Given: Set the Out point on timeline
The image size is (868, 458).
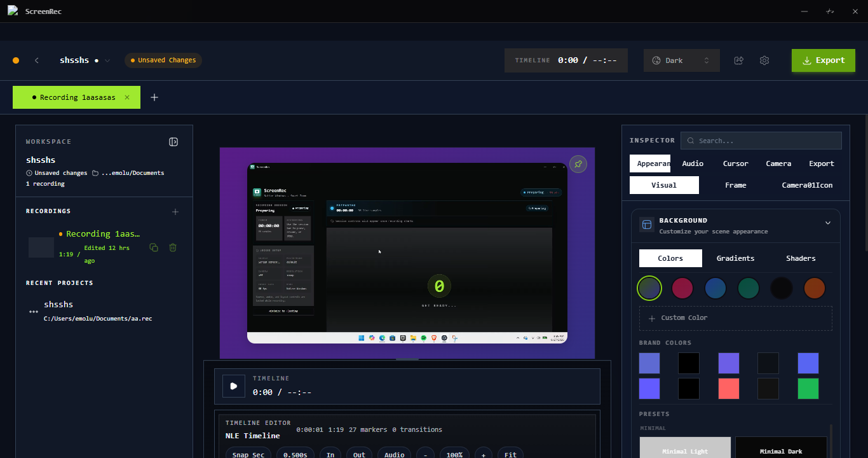Looking at the screenshot, I should (359, 454).
